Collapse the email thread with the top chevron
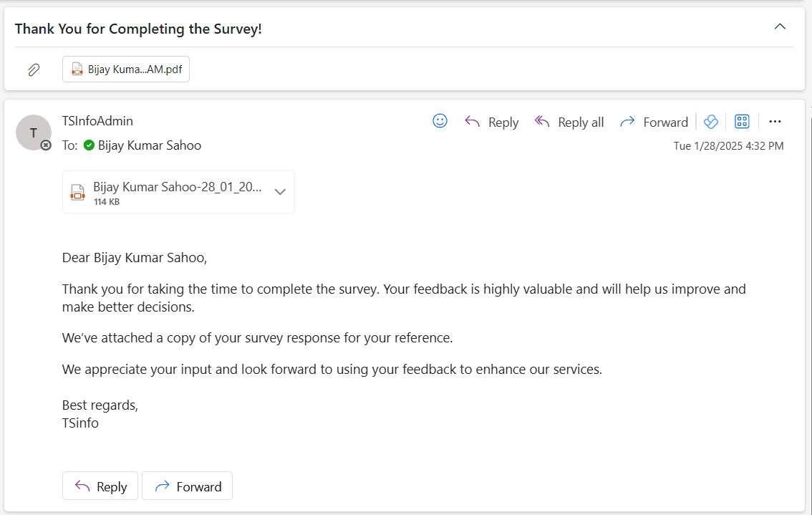812x515 pixels. (x=780, y=26)
